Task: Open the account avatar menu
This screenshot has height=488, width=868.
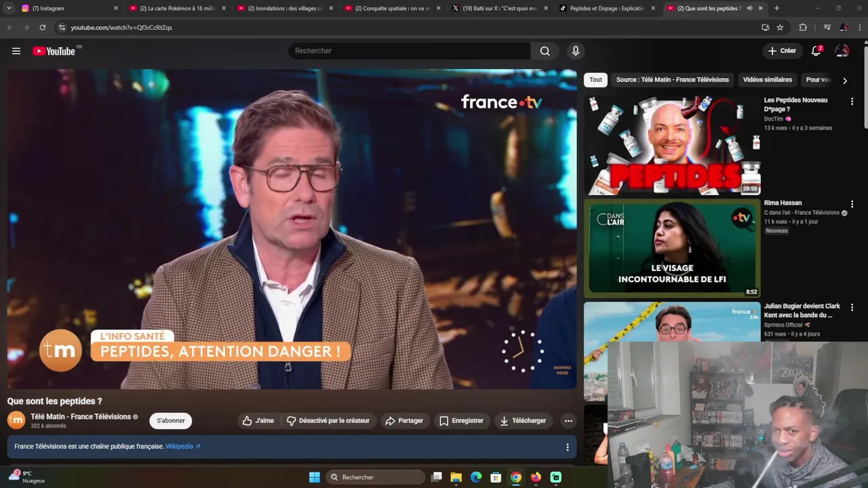Action: tap(842, 51)
